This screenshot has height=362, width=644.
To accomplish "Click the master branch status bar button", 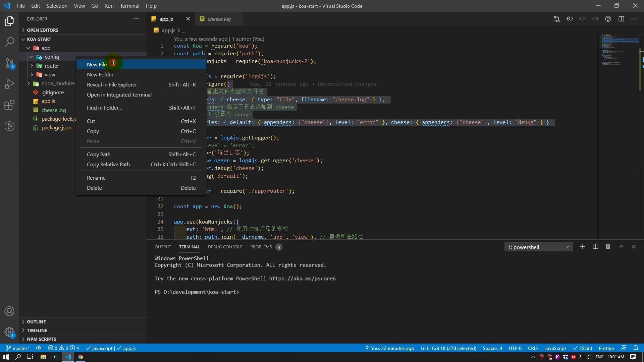I will point(18,348).
